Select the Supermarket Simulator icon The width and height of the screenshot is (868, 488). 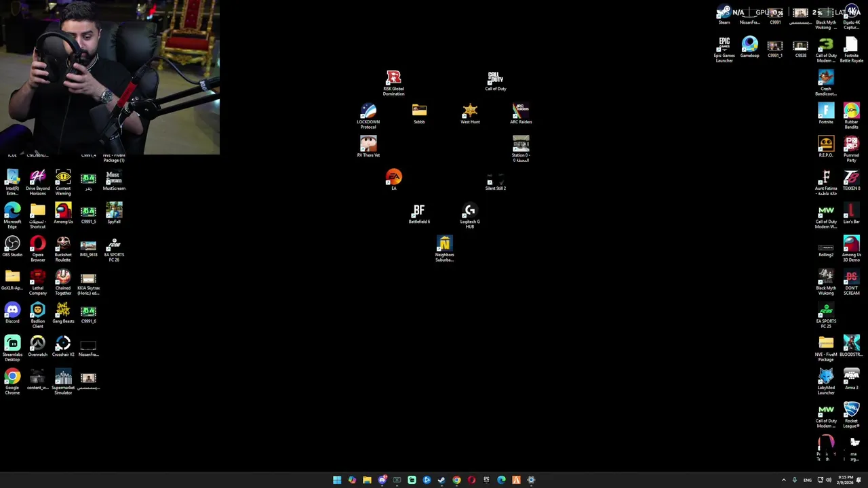[63, 382]
